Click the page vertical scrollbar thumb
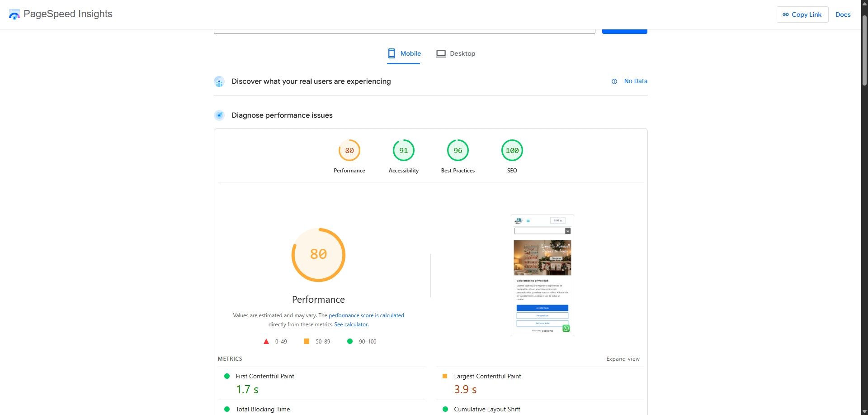Viewport: 868px width, 415px height. point(864,50)
